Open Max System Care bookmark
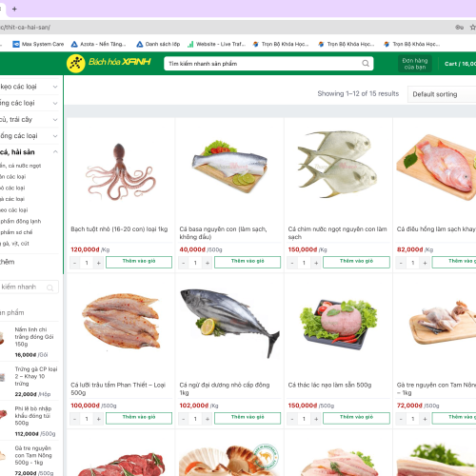476x476 pixels. (38, 44)
